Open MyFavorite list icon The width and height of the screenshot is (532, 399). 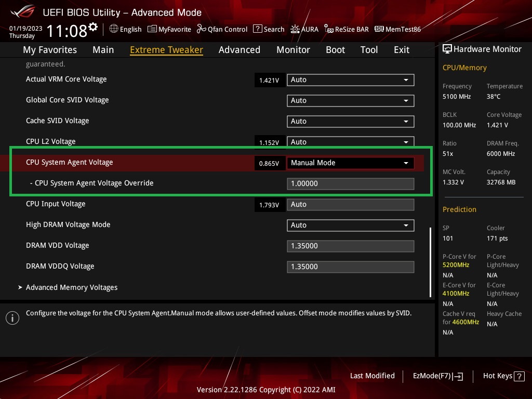click(152, 29)
